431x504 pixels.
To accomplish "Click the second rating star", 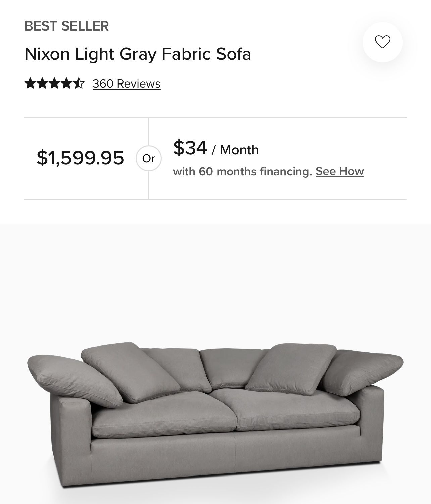I will [42, 83].
